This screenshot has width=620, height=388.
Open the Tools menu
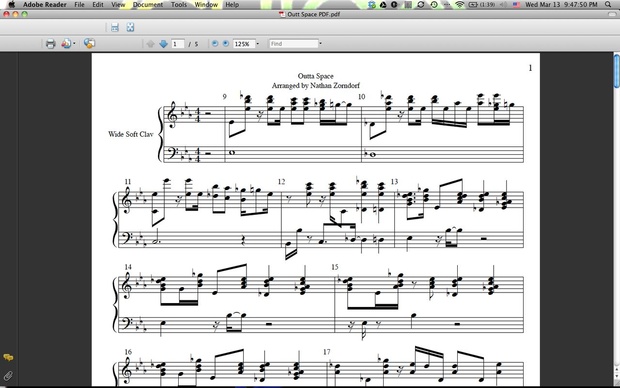pos(179,5)
